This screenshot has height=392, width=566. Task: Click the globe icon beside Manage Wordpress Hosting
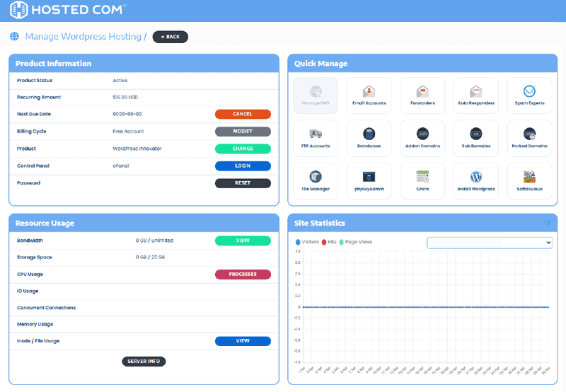point(14,37)
